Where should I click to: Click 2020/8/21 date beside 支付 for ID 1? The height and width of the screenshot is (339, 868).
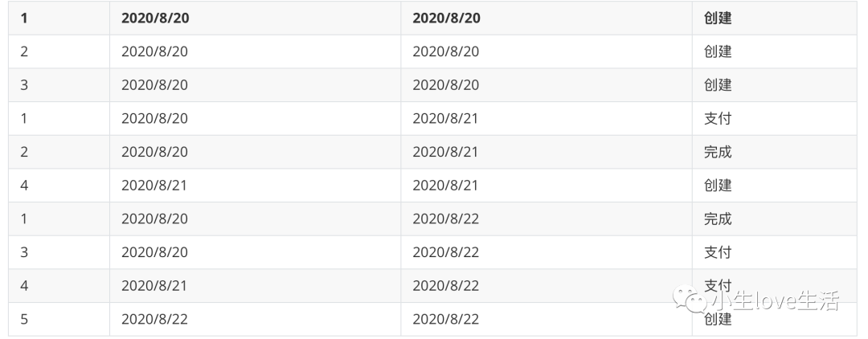point(445,118)
